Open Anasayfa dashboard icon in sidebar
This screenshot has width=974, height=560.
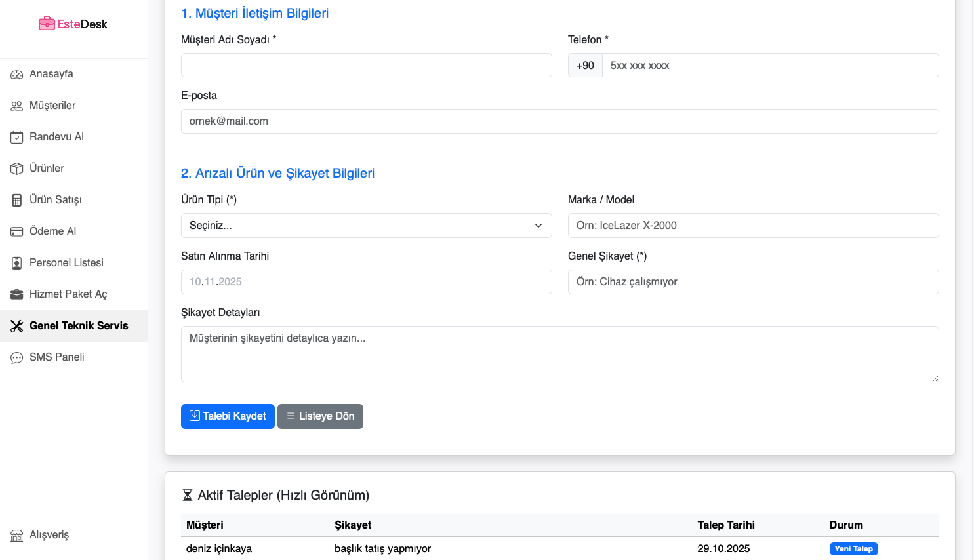tap(17, 75)
